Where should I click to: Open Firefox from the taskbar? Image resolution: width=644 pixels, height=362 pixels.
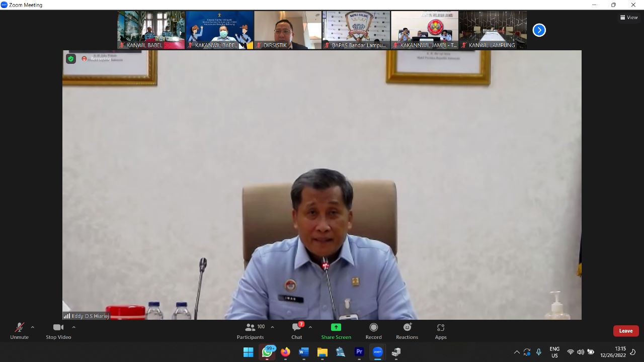click(285, 352)
